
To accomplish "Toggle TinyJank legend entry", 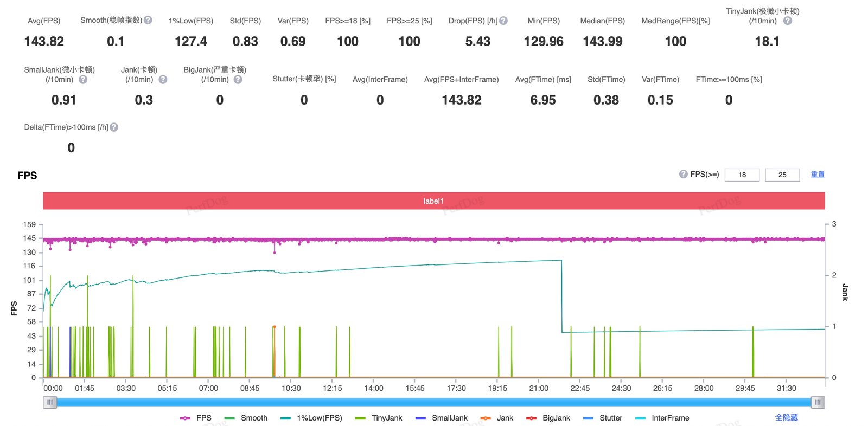I will pos(379,418).
